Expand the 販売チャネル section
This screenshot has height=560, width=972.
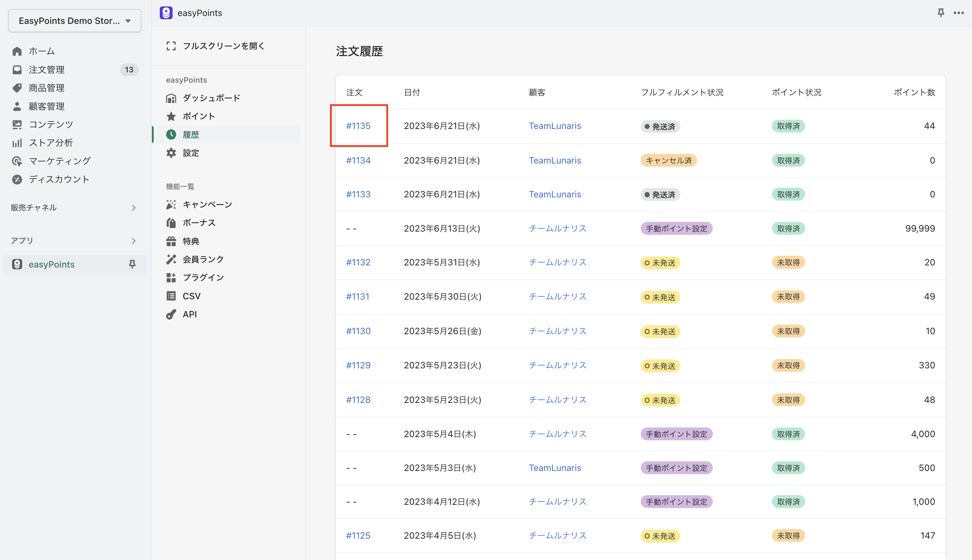pyautogui.click(x=134, y=208)
